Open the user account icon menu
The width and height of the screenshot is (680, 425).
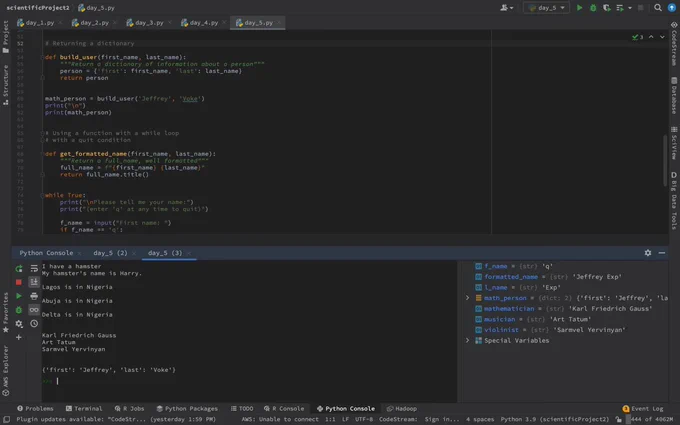[x=506, y=8]
